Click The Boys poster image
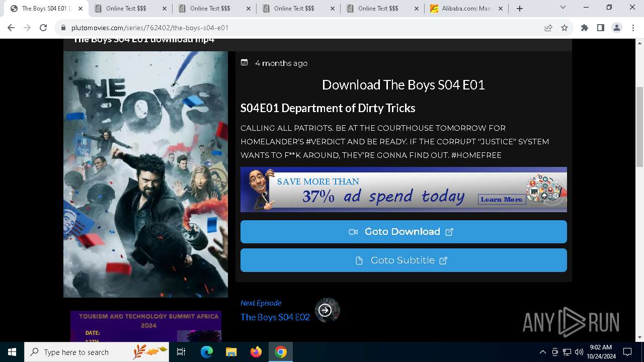The width and height of the screenshot is (644, 362). pyautogui.click(x=145, y=174)
